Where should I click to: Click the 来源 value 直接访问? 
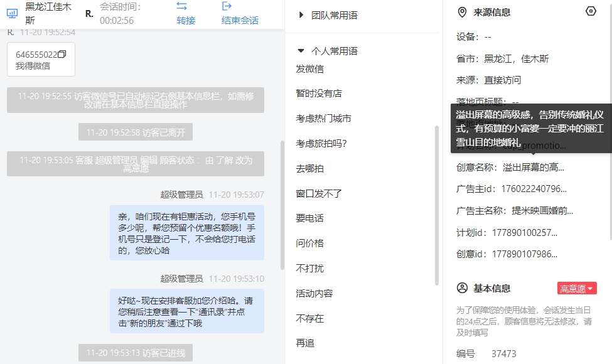click(502, 80)
